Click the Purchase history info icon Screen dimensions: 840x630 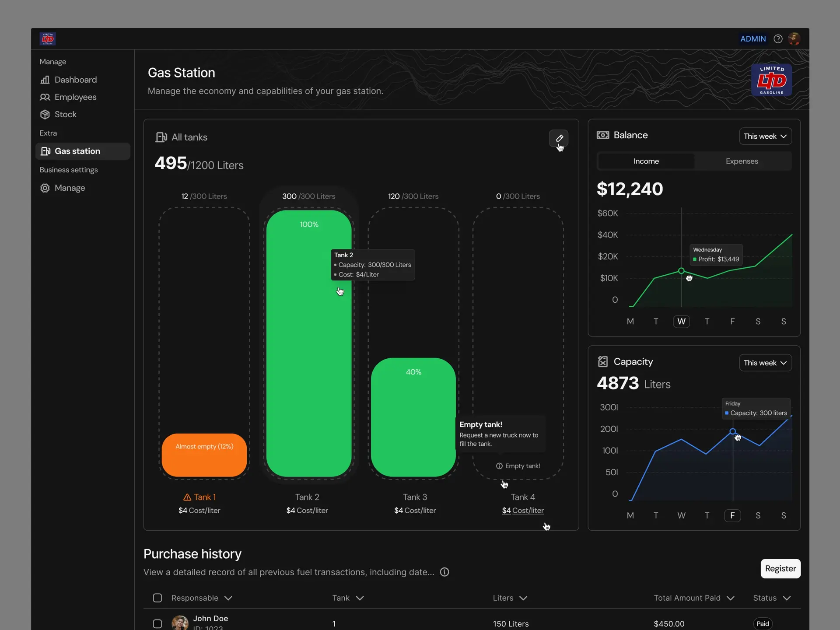coord(444,572)
